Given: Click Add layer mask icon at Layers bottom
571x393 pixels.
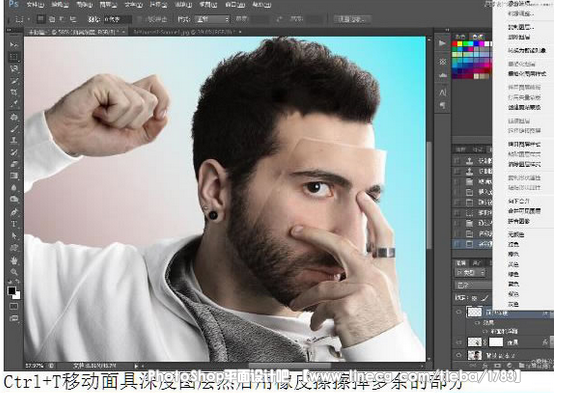Looking at the screenshot, I should [x=497, y=365].
